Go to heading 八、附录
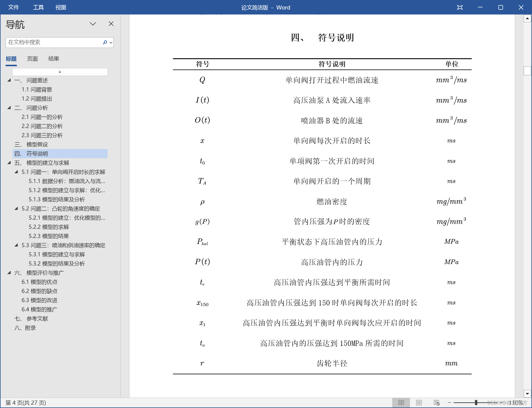The height and width of the screenshot is (408, 532). 25,328
